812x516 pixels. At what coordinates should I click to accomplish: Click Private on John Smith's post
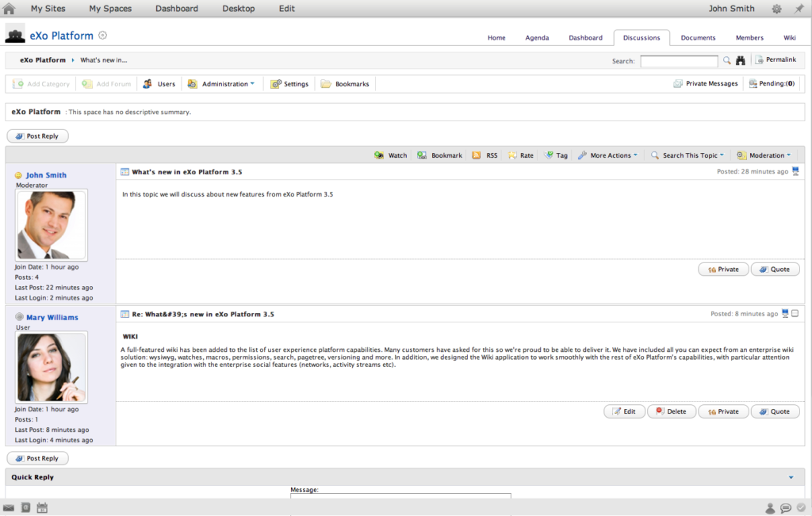coord(723,269)
